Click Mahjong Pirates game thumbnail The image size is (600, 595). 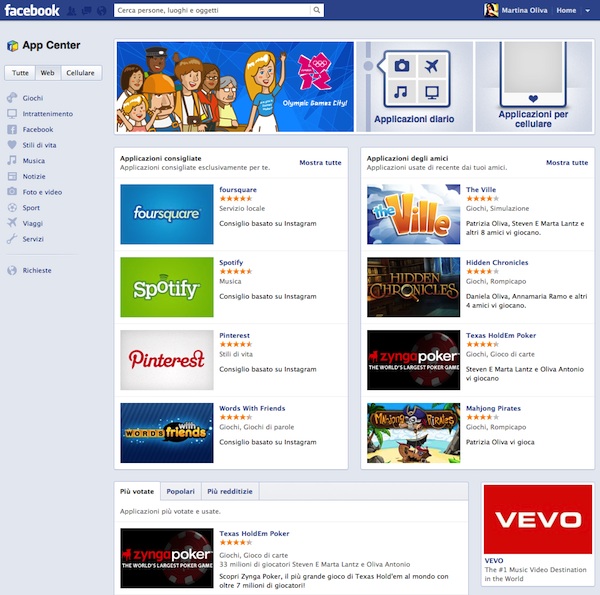click(414, 433)
